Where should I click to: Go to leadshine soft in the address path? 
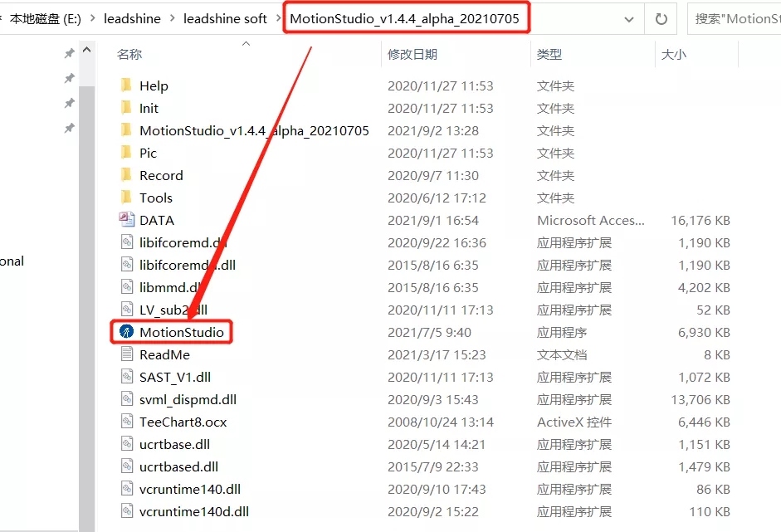225,18
